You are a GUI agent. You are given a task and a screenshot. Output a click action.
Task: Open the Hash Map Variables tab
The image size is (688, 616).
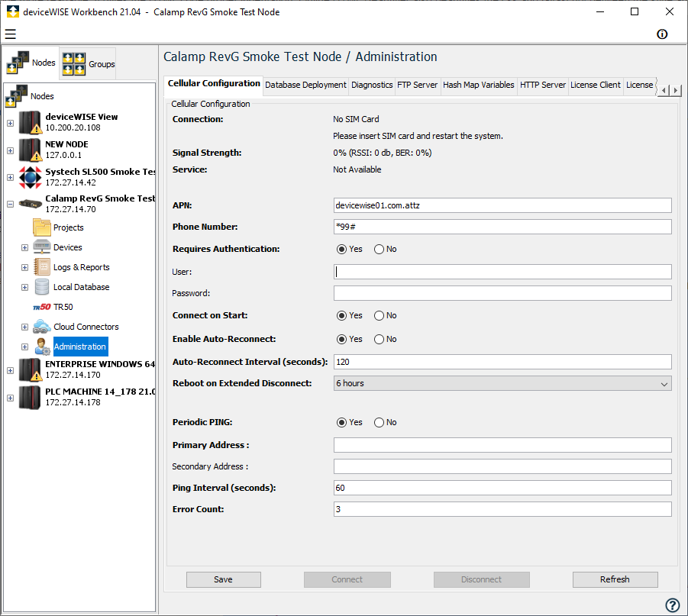pos(478,85)
